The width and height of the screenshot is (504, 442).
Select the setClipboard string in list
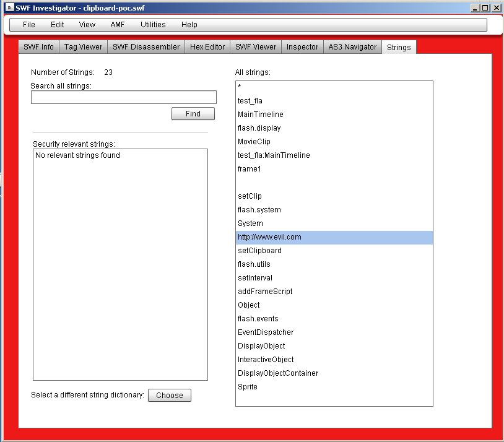260,251
